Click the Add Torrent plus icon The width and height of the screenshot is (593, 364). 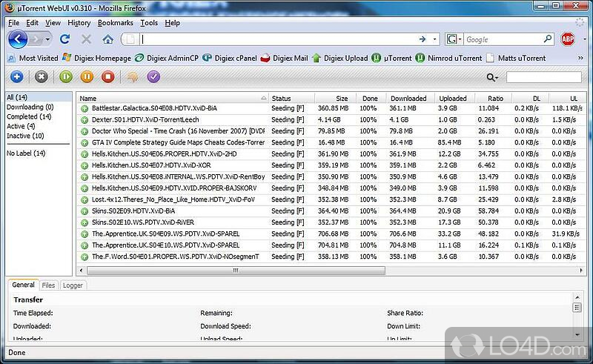pyautogui.click(x=16, y=76)
